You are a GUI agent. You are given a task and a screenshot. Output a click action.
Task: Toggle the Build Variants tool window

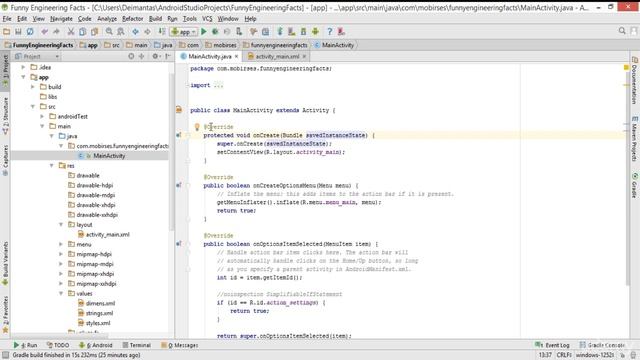pyautogui.click(x=5, y=263)
